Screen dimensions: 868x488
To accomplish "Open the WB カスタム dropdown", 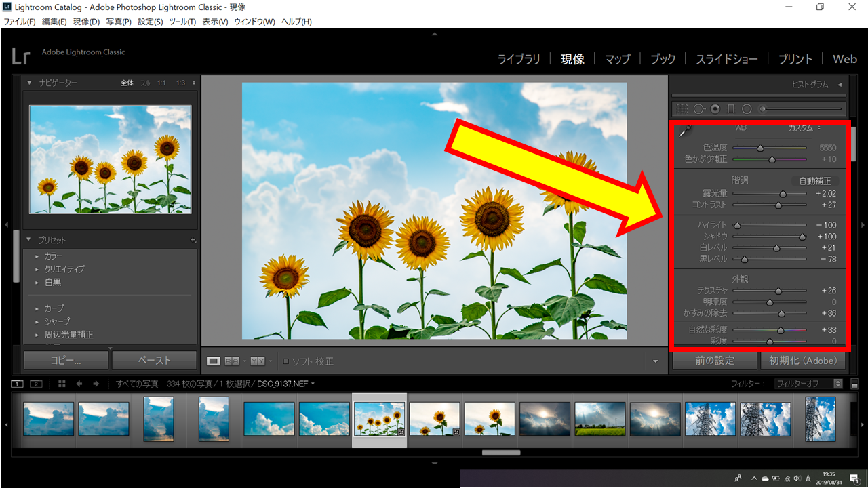I will click(804, 128).
